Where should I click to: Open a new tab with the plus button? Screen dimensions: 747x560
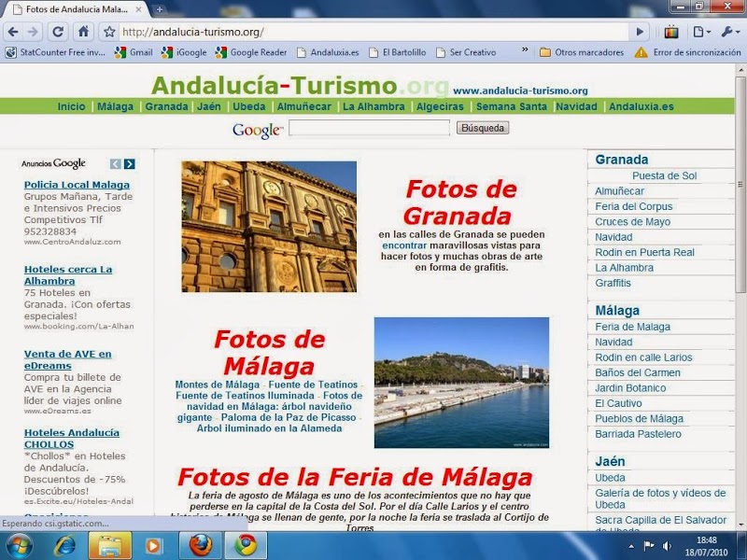(x=159, y=9)
